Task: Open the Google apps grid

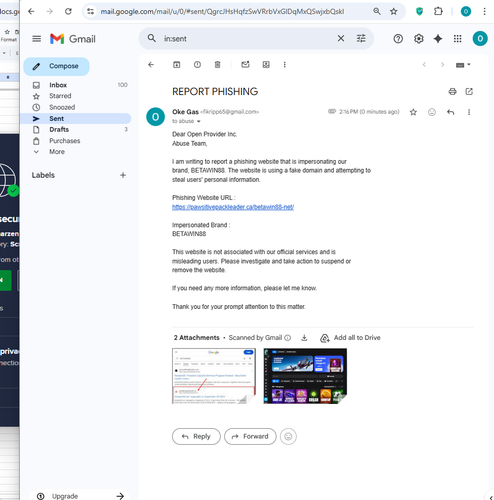Action: (x=458, y=39)
